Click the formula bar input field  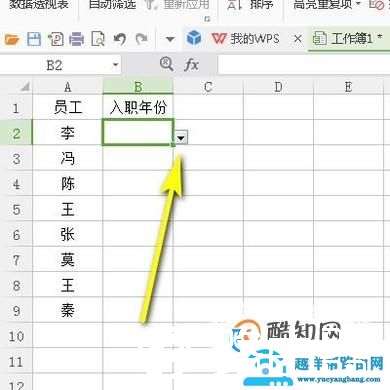[304, 65]
